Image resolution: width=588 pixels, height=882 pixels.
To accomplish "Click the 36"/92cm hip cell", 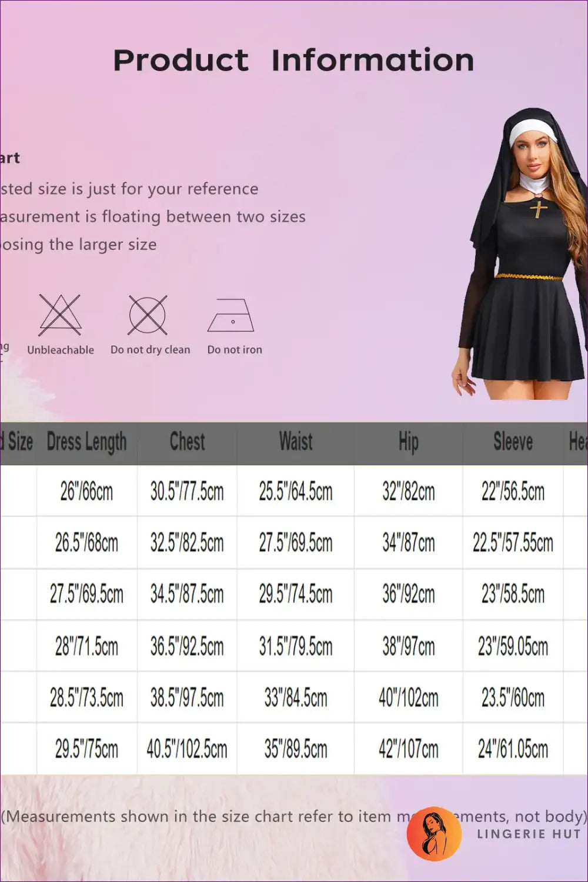I will point(408,594).
